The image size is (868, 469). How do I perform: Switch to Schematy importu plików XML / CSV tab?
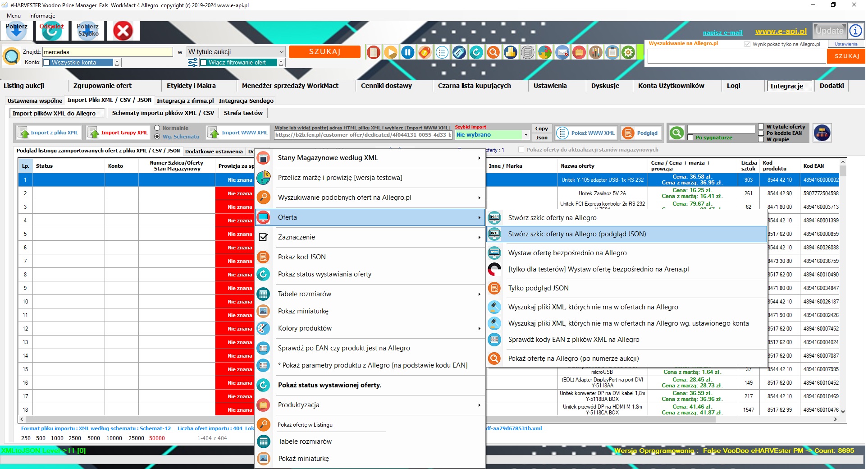[x=163, y=113]
